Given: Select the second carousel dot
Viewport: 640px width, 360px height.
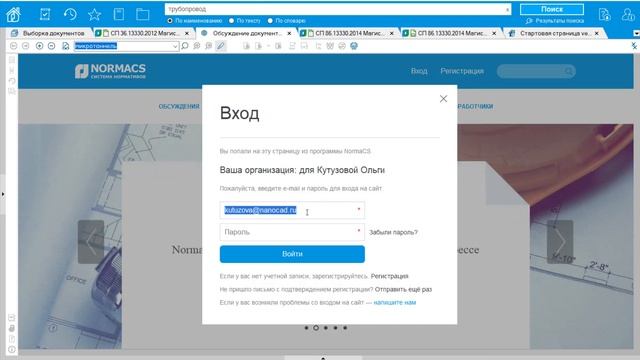Looking at the screenshot, I should [316, 328].
